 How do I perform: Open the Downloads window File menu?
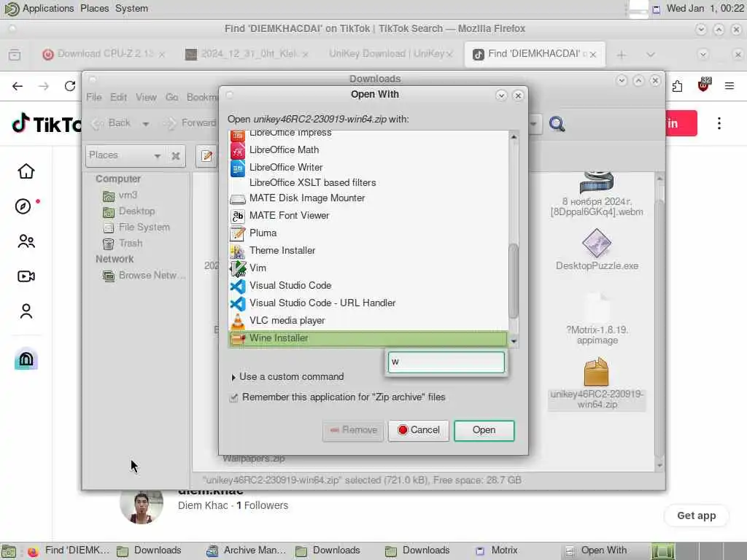tap(94, 97)
